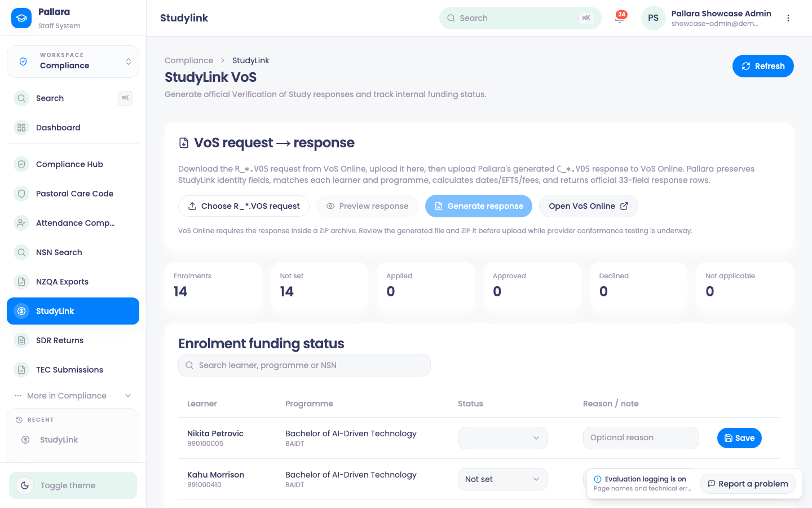Expand More in Compliance section

73,396
